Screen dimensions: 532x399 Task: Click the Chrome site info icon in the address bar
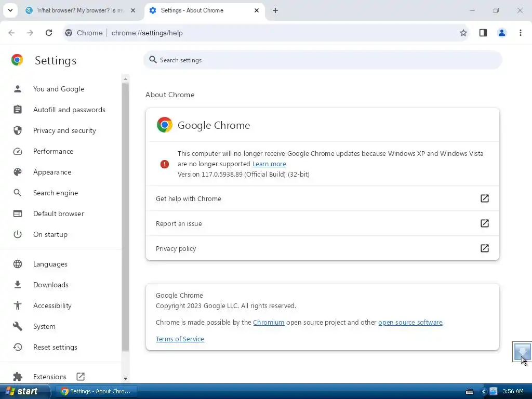(69, 33)
